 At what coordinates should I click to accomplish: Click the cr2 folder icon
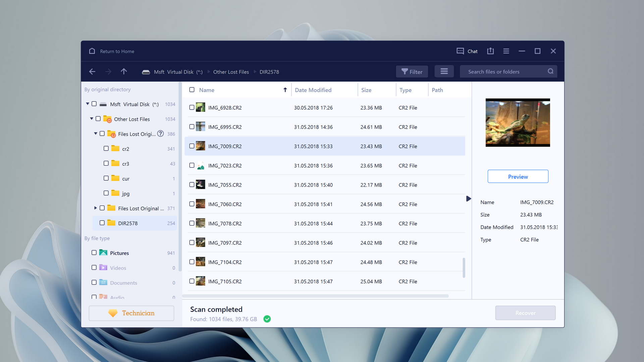coord(115,148)
